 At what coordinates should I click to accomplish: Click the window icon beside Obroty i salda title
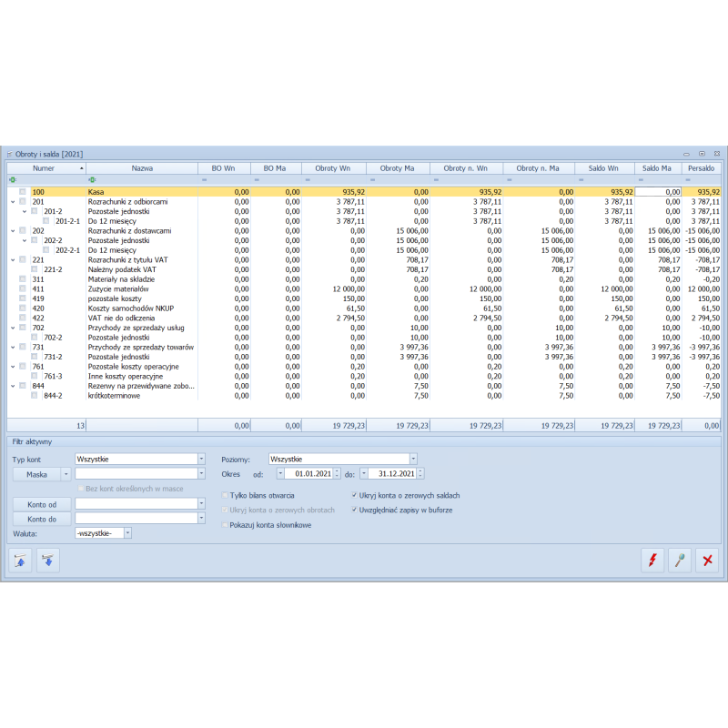tap(10, 154)
